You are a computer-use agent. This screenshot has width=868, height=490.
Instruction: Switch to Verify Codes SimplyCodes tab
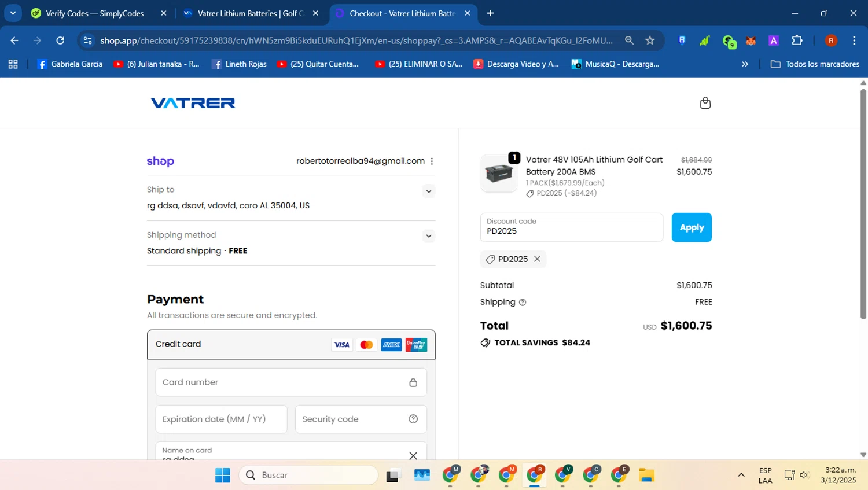(x=94, y=13)
